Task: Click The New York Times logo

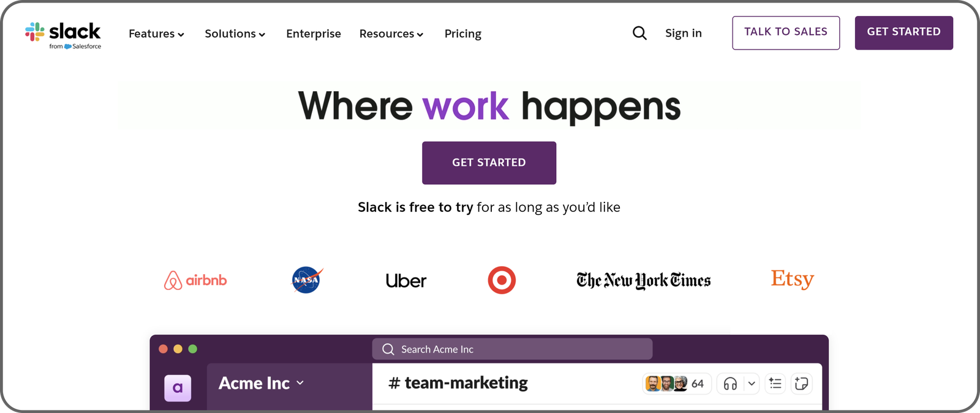Action: (643, 280)
